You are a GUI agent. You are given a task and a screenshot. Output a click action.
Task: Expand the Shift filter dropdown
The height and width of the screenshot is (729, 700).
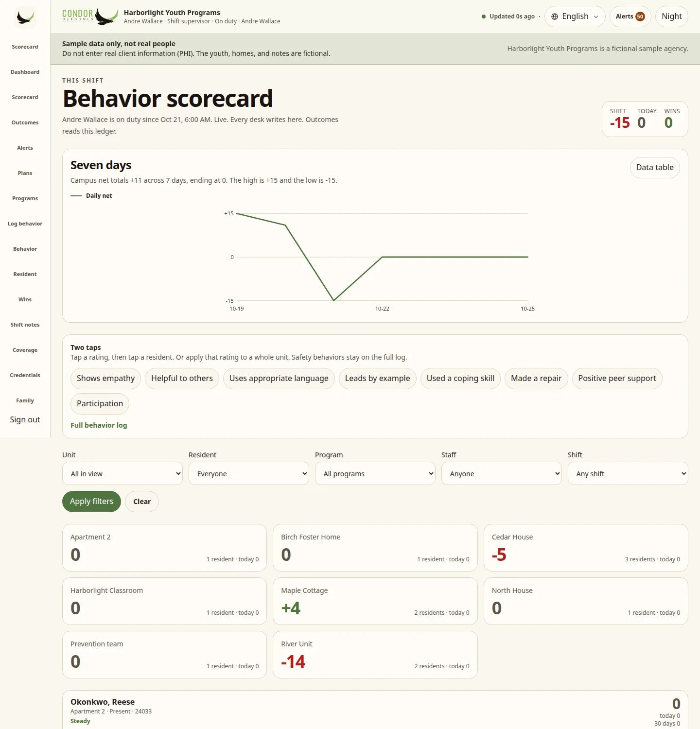pos(628,473)
